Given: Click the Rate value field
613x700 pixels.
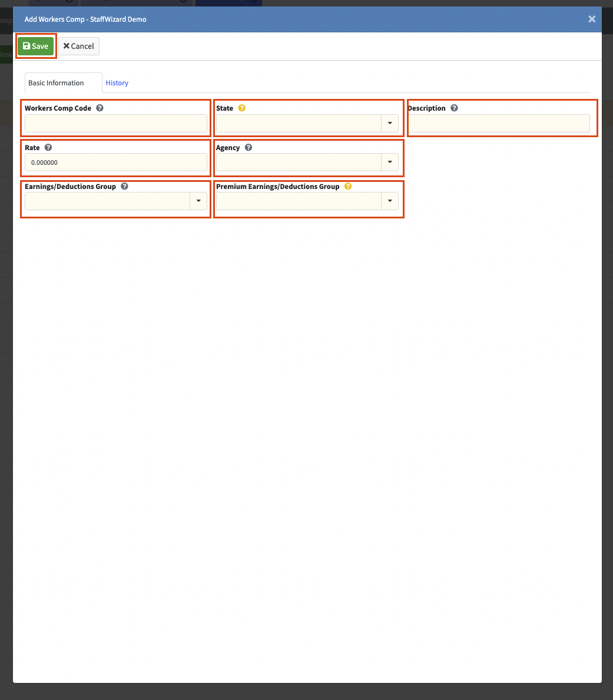Looking at the screenshot, I should [116, 162].
